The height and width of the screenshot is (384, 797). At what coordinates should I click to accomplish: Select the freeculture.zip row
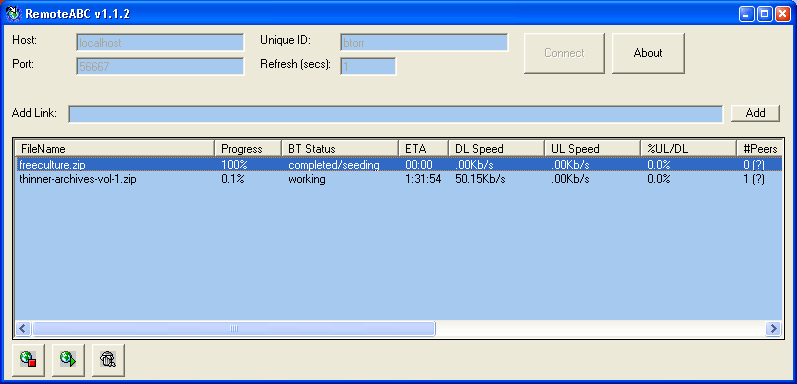click(398, 164)
